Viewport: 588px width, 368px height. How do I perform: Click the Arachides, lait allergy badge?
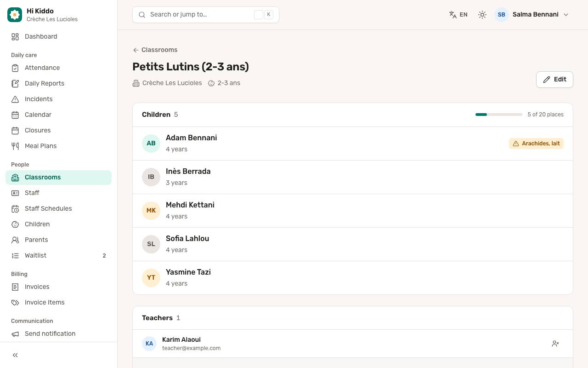(x=536, y=144)
